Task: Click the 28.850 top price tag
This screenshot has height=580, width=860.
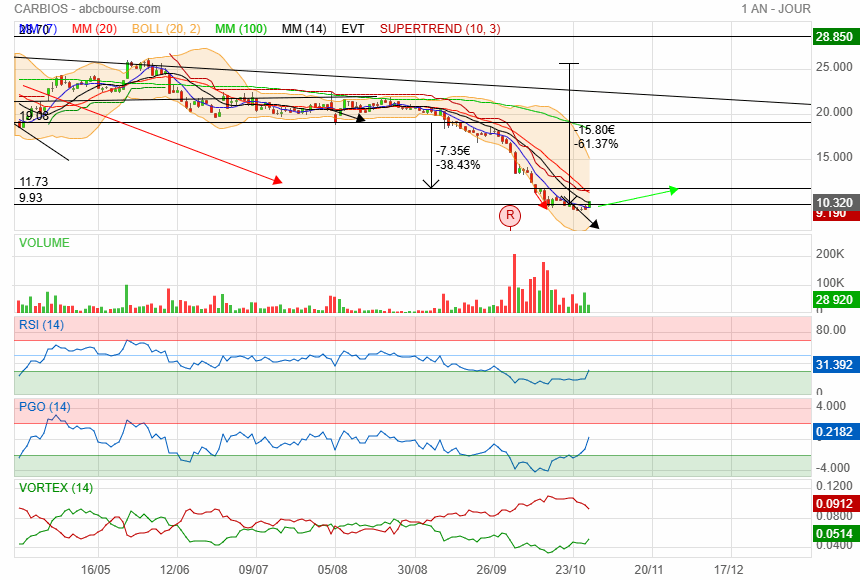Action: tap(833, 37)
